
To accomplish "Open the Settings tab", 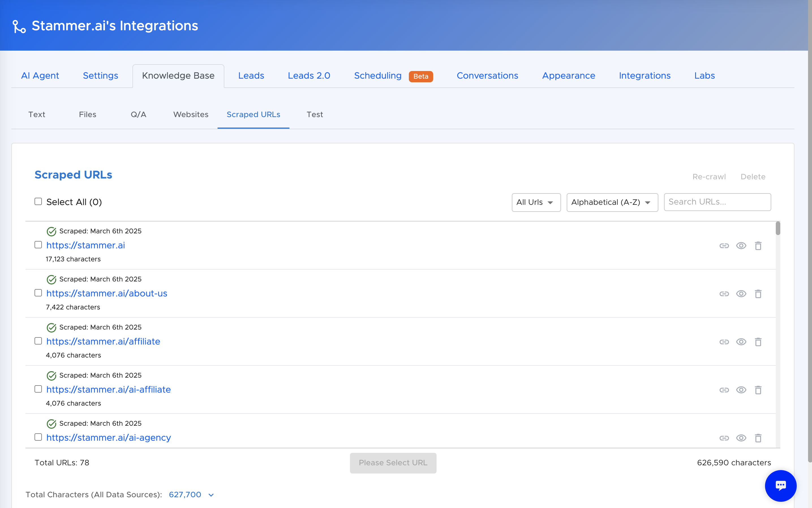I will [100, 76].
